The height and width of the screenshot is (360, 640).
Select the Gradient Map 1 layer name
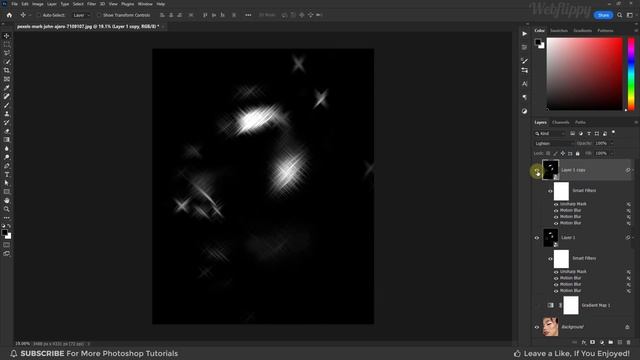pyautogui.click(x=596, y=305)
